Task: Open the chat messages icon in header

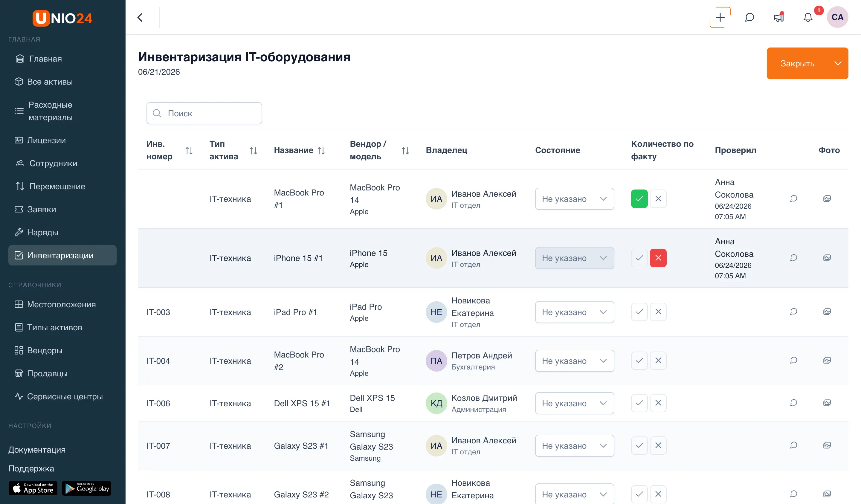Action: tap(749, 17)
